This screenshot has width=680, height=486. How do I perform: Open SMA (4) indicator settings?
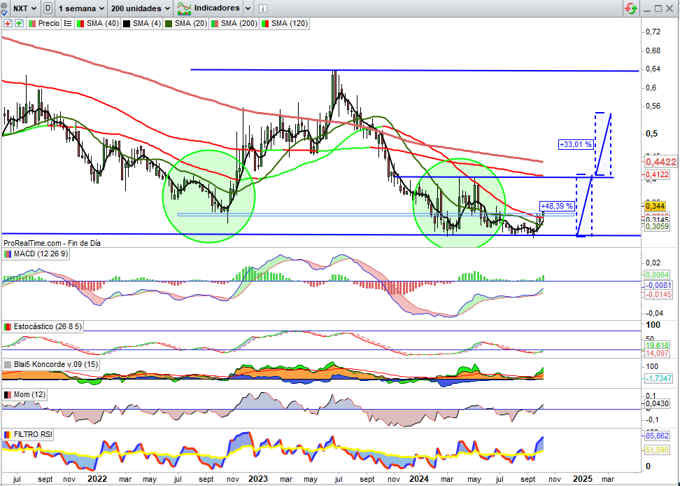147,23
